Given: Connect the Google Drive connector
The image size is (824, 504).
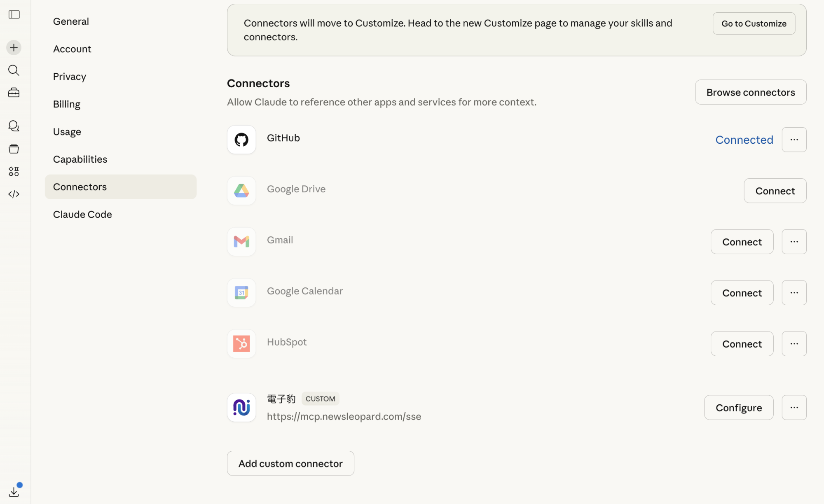Looking at the screenshot, I should (x=775, y=191).
